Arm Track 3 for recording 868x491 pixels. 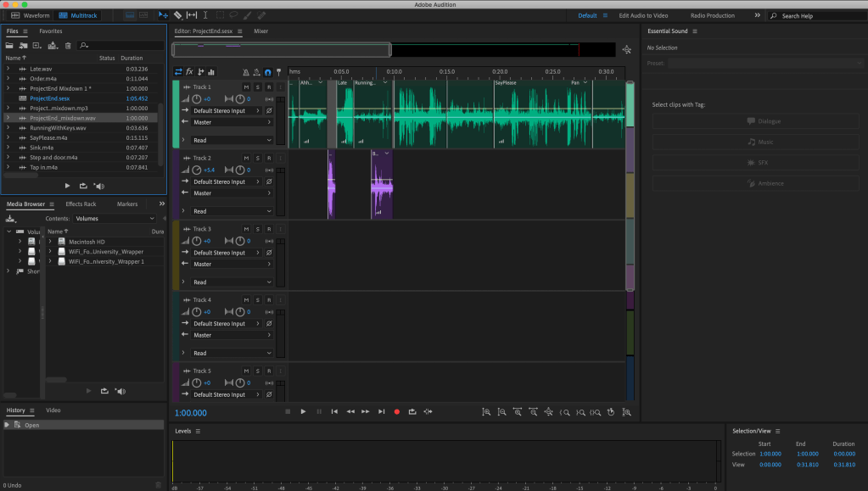pyautogui.click(x=268, y=229)
